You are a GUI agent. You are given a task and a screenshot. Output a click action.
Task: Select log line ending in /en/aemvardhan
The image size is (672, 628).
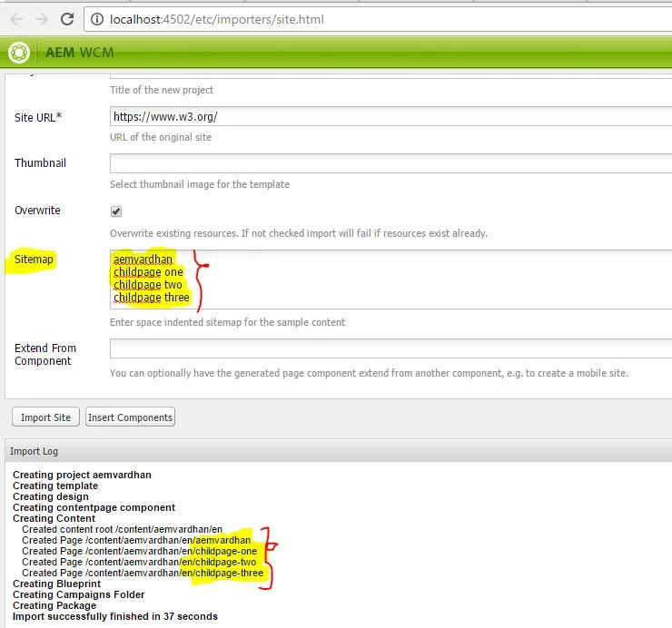click(136, 540)
